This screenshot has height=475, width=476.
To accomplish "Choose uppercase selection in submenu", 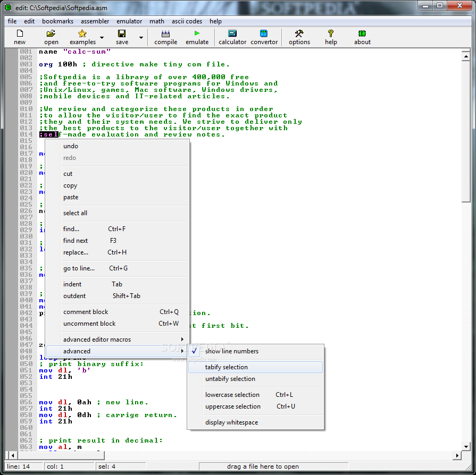I will (x=256, y=406).
